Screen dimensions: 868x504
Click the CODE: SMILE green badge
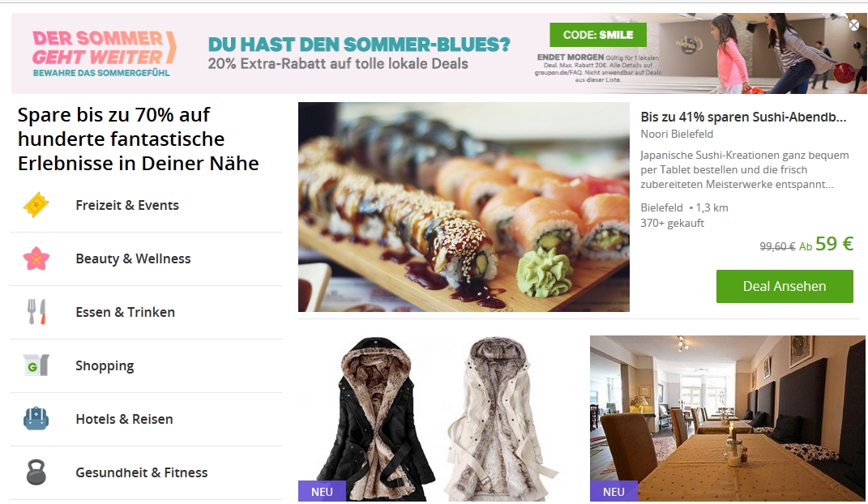tap(598, 35)
